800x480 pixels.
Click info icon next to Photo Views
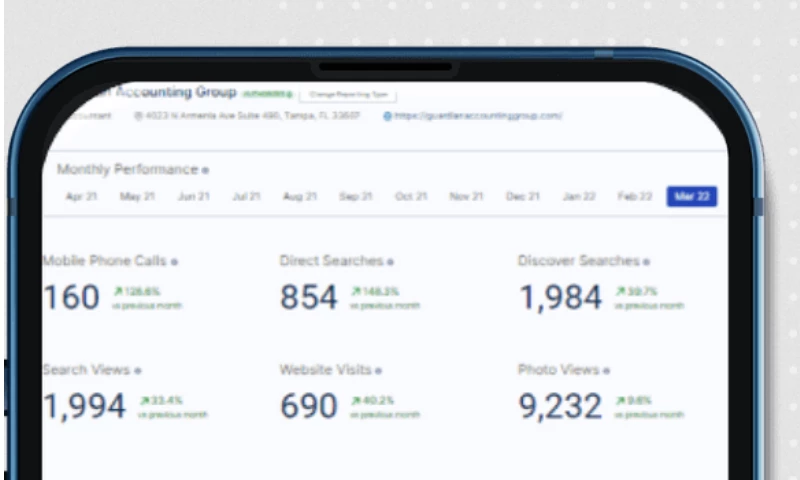tap(607, 371)
